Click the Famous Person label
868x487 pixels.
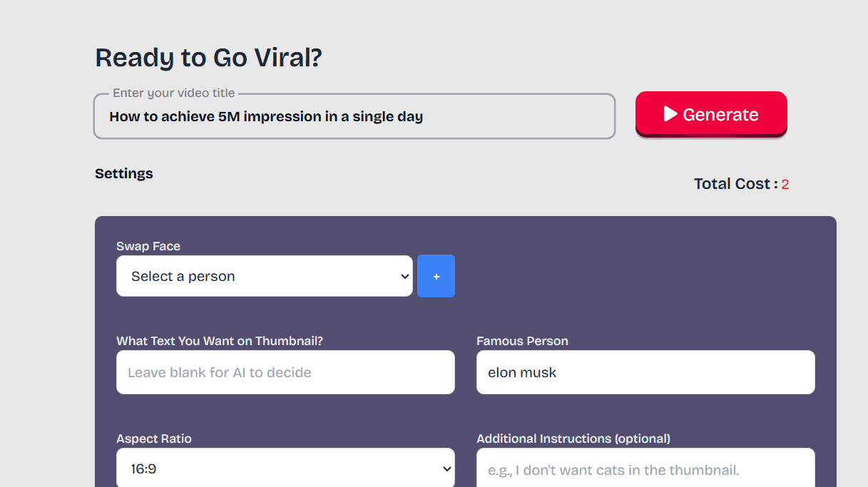522,341
